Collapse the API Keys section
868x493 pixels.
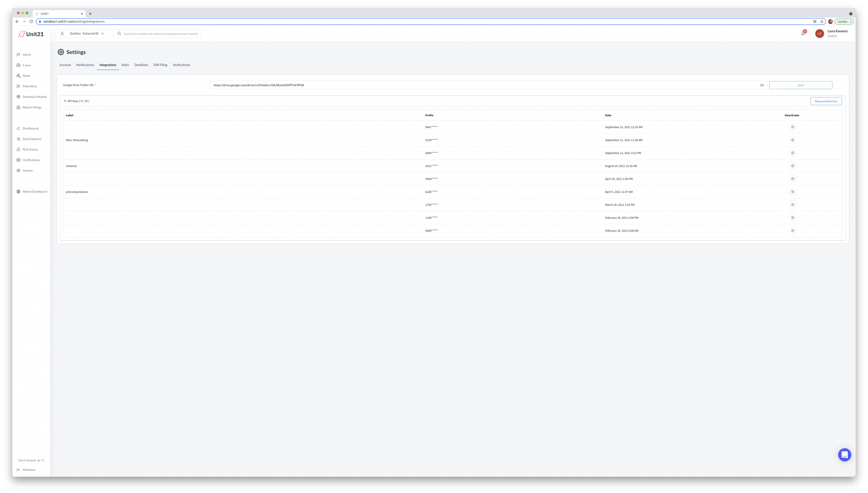65,101
